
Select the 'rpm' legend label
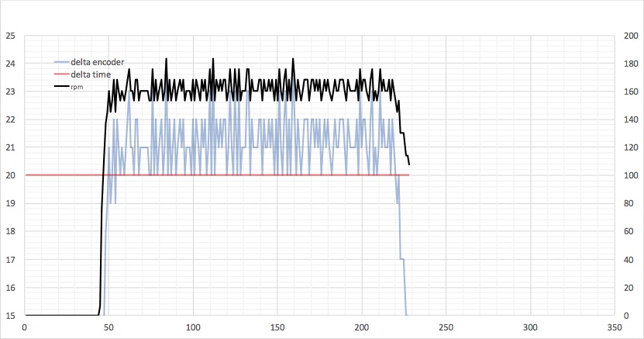pos(77,87)
